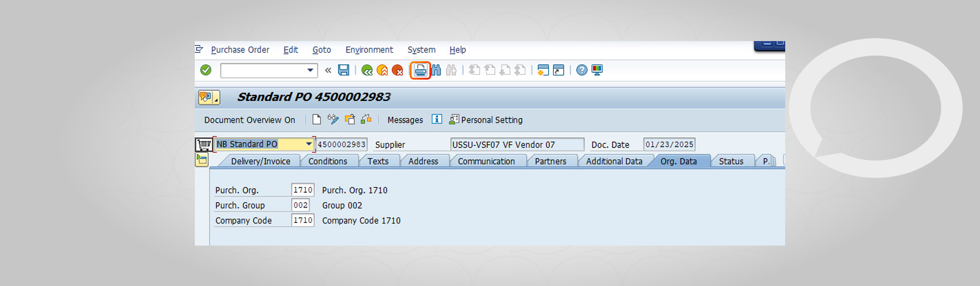Click the blue Help question mark icon
This screenshot has height=286, width=980.
(582, 70)
